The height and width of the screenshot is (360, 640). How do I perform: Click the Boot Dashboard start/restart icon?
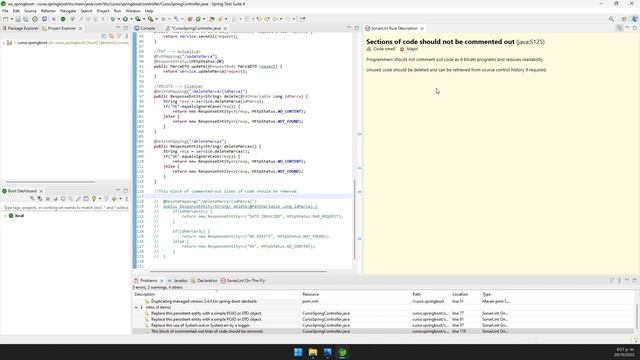(32, 199)
